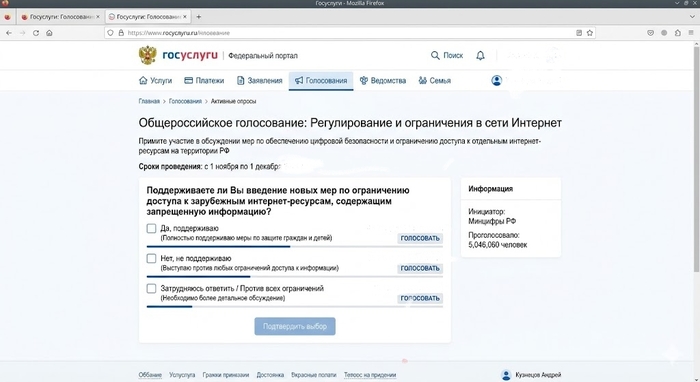Click the 'Да, поддерживаю' result progress bar
Screen dimensions: 700x382
[295, 246]
